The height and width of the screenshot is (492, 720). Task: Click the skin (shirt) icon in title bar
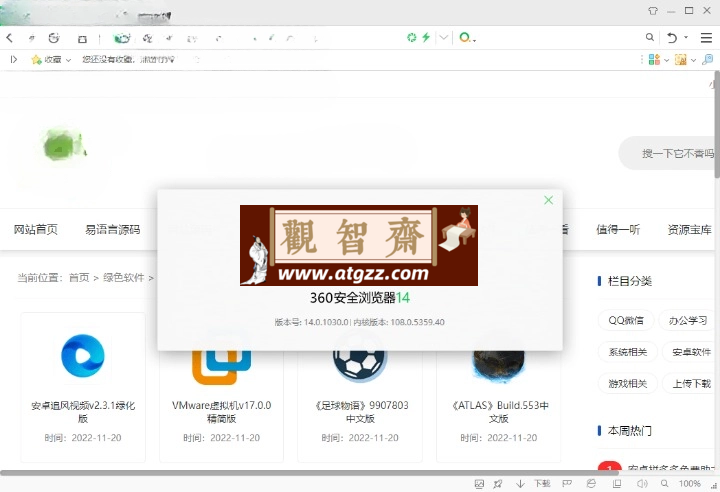pos(652,11)
